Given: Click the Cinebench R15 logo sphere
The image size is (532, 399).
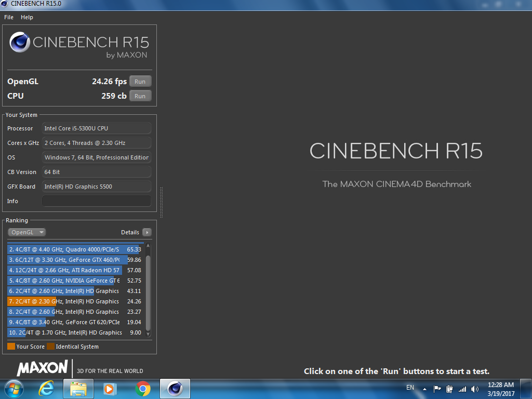Looking at the screenshot, I should [x=20, y=42].
